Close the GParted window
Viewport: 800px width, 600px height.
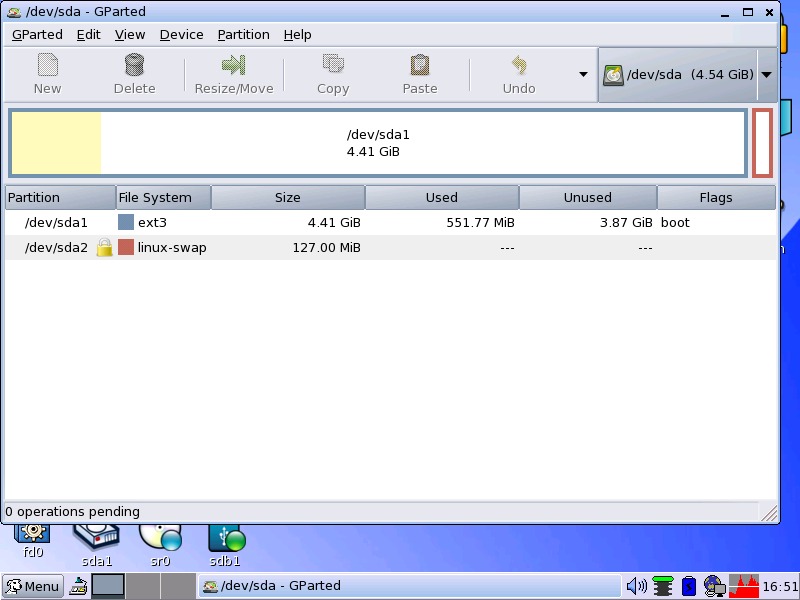coord(769,12)
